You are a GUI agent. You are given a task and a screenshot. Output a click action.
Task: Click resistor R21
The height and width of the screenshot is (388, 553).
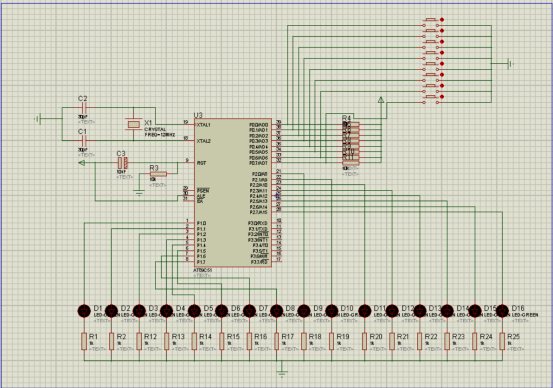coord(392,341)
